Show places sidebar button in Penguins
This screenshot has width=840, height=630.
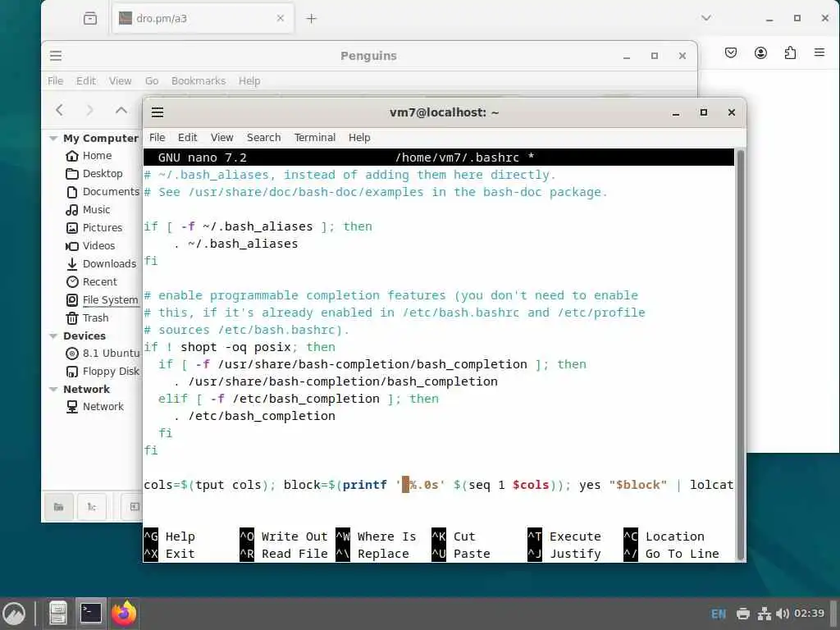(58, 507)
